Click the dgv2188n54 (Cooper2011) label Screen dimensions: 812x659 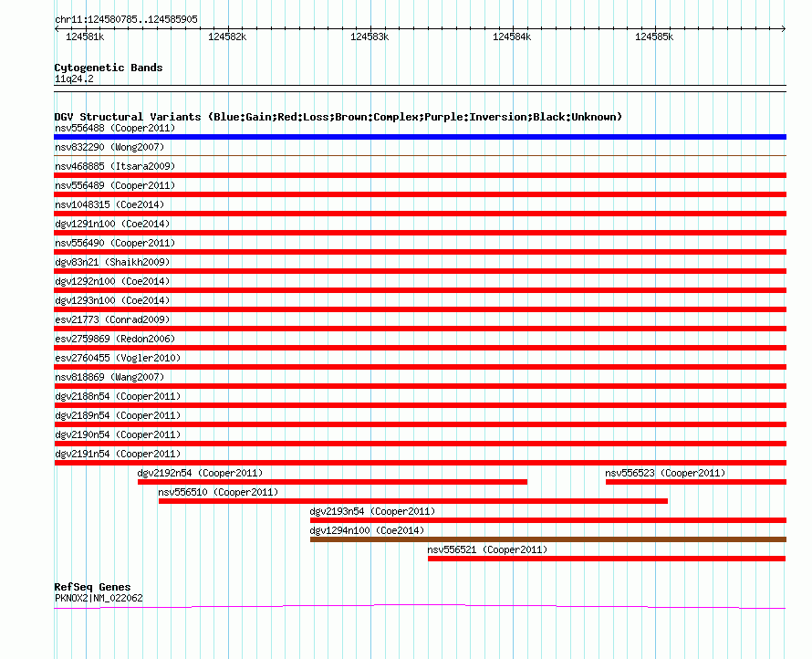118,396
